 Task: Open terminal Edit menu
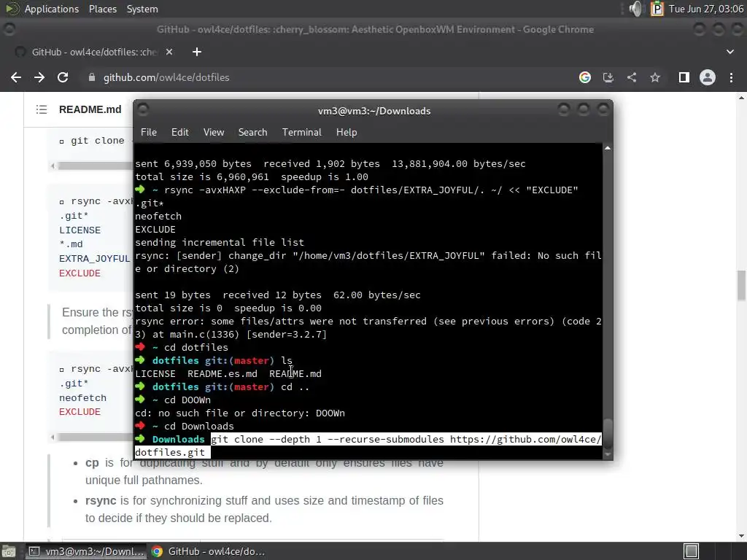click(x=179, y=133)
